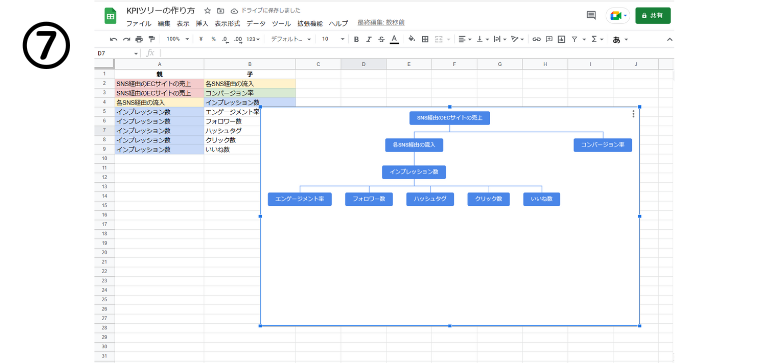Select cell B2 各SNS経由の流入
The image size is (768, 363).
249,83
